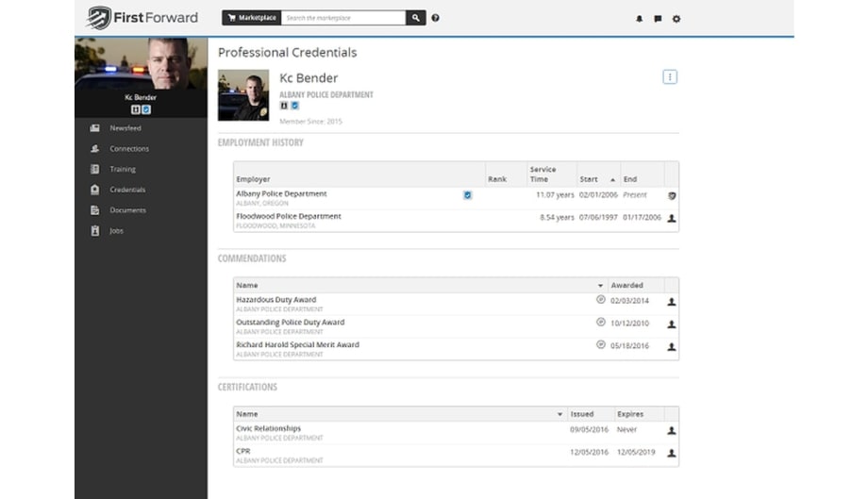Click the Marketplace button
The width and height of the screenshot is (868, 499).
coord(251,18)
